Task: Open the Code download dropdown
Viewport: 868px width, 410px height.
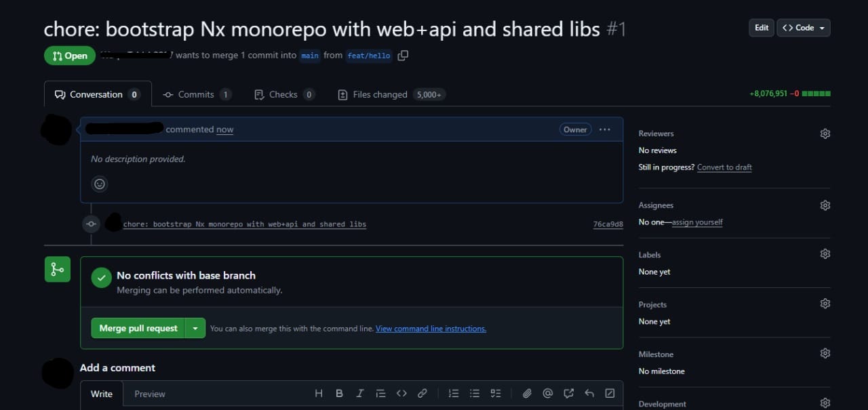Action: (x=803, y=28)
